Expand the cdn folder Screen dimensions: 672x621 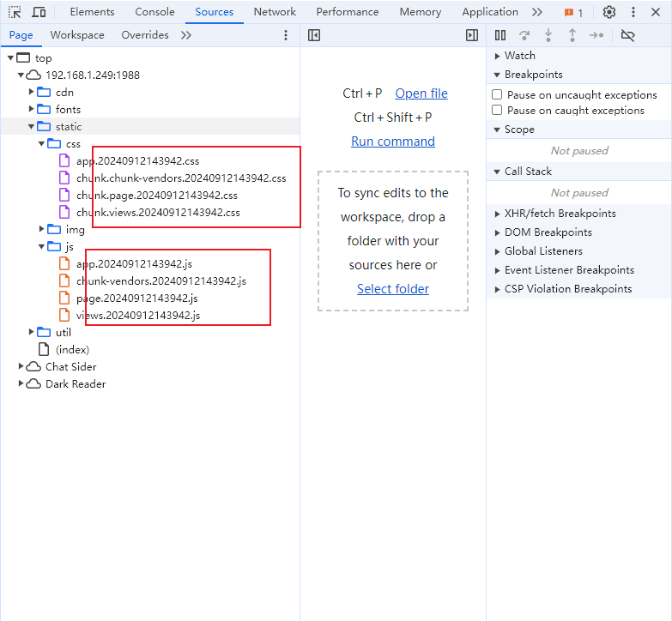31,92
